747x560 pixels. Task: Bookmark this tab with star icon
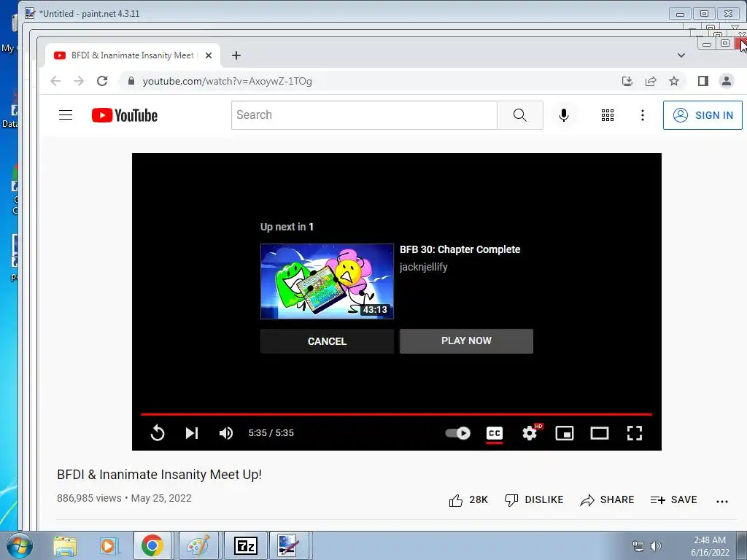click(673, 81)
